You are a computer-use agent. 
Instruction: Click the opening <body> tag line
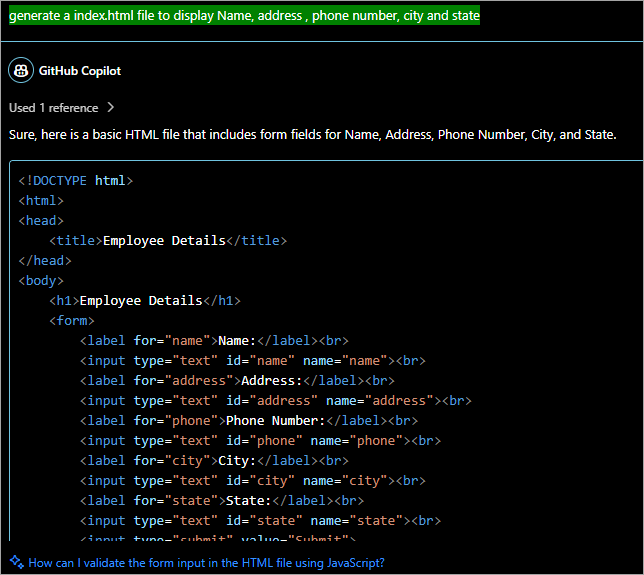pyautogui.click(x=41, y=281)
